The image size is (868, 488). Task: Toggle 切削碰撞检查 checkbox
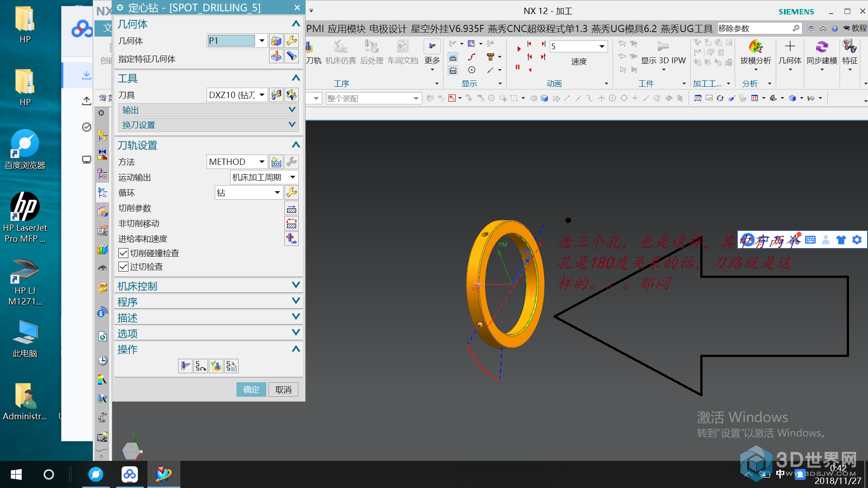(x=123, y=253)
